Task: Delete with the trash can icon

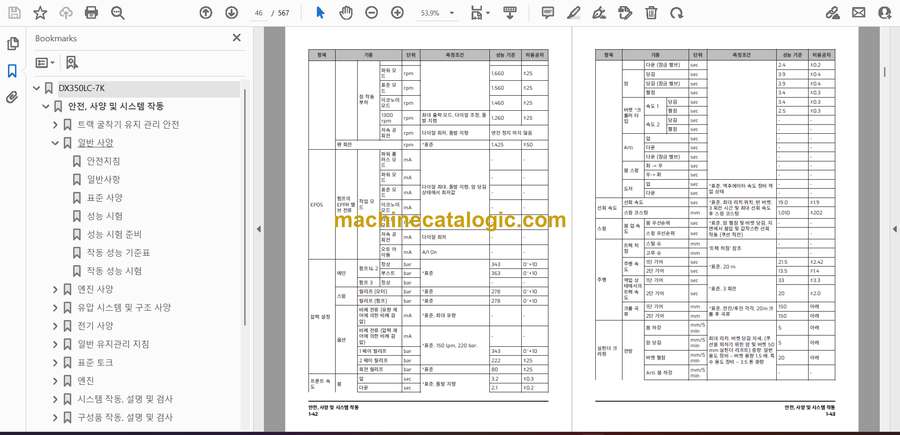Action: tap(651, 13)
